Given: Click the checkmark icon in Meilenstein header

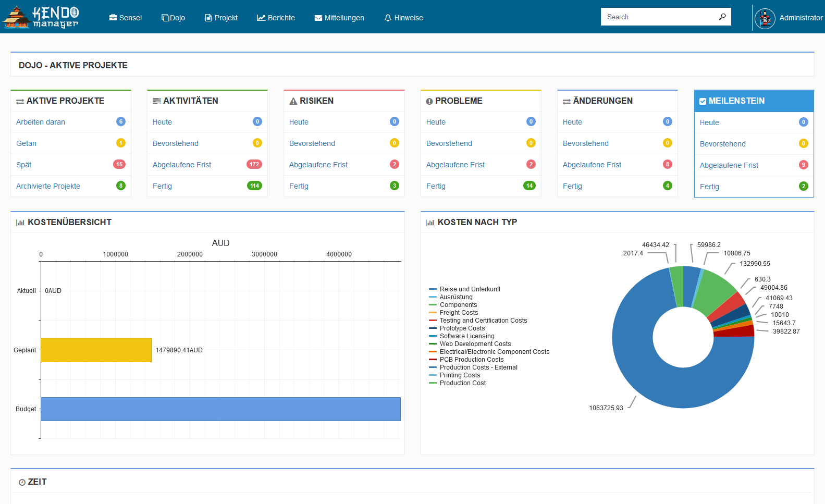Looking at the screenshot, I should [703, 101].
